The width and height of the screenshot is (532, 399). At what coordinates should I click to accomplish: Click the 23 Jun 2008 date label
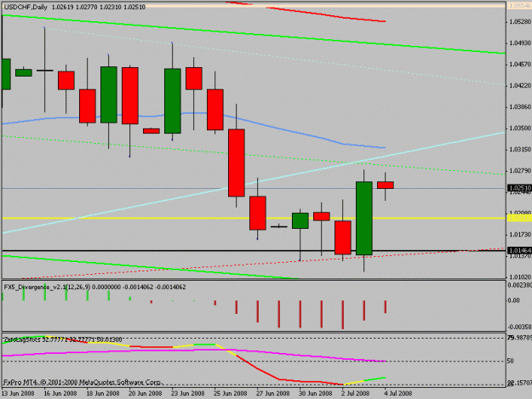pyautogui.click(x=188, y=393)
